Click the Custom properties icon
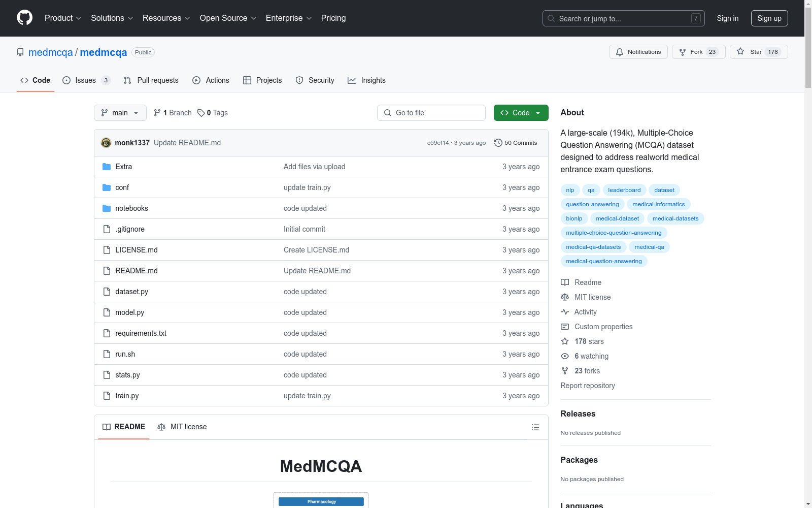812x508 pixels. [x=565, y=327]
